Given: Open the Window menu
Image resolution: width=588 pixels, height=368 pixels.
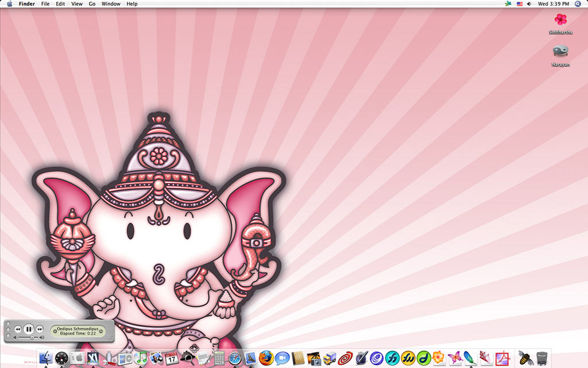Looking at the screenshot, I should (x=111, y=4).
